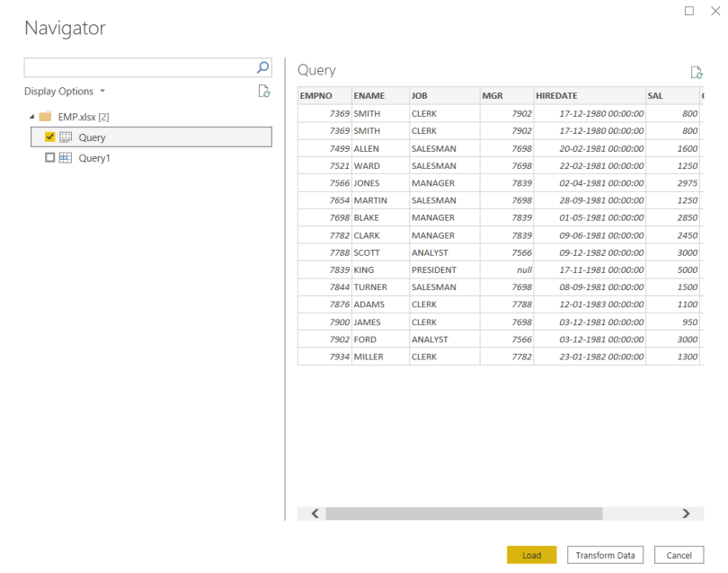Uncheck the Query checkbox
Viewport: 728px width, 573px height.
click(49, 137)
